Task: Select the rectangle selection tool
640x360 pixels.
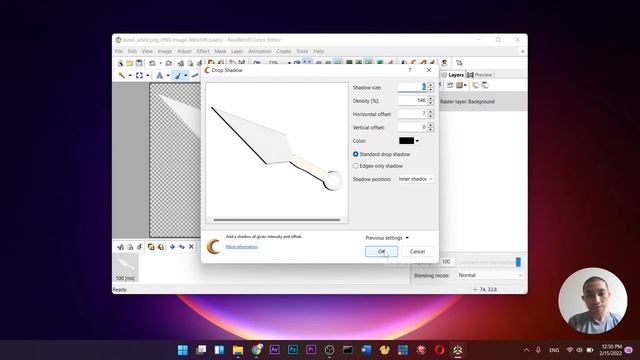Action: pyautogui.click(x=140, y=75)
